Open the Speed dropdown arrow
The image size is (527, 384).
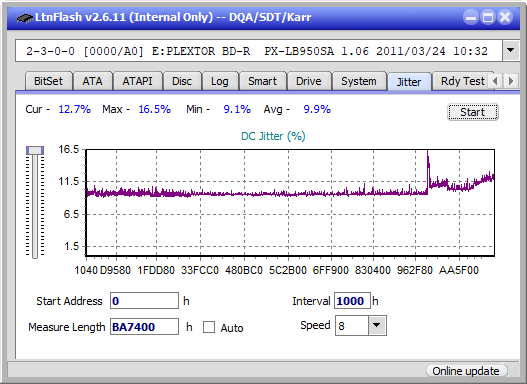coord(377,325)
